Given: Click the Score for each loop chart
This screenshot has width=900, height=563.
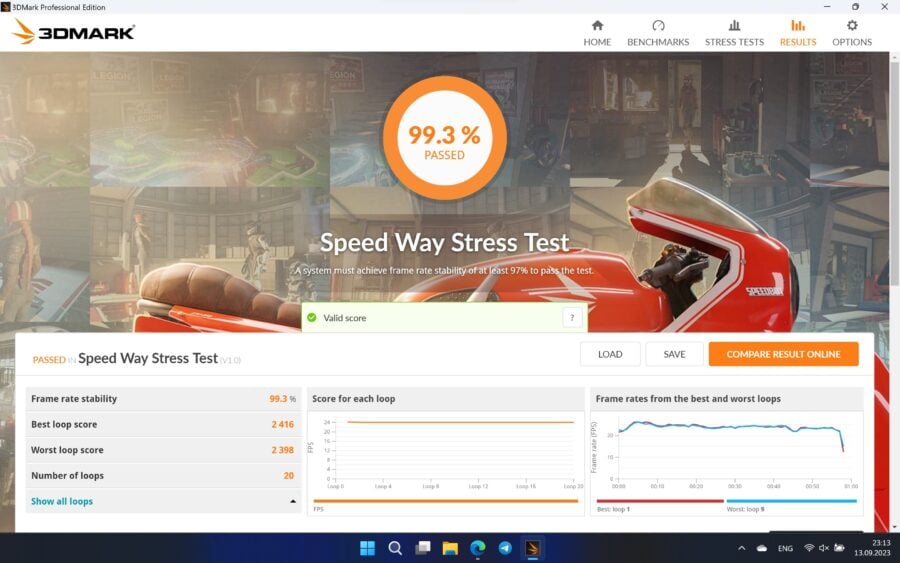Looking at the screenshot, I should (x=445, y=452).
